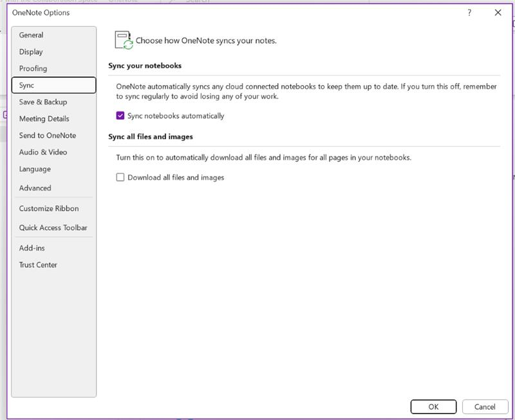Select Quick Access Toolbar category

click(54, 228)
